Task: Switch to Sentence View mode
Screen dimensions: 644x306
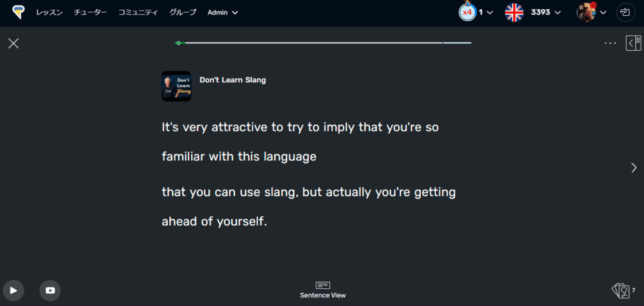Action: [x=323, y=290]
